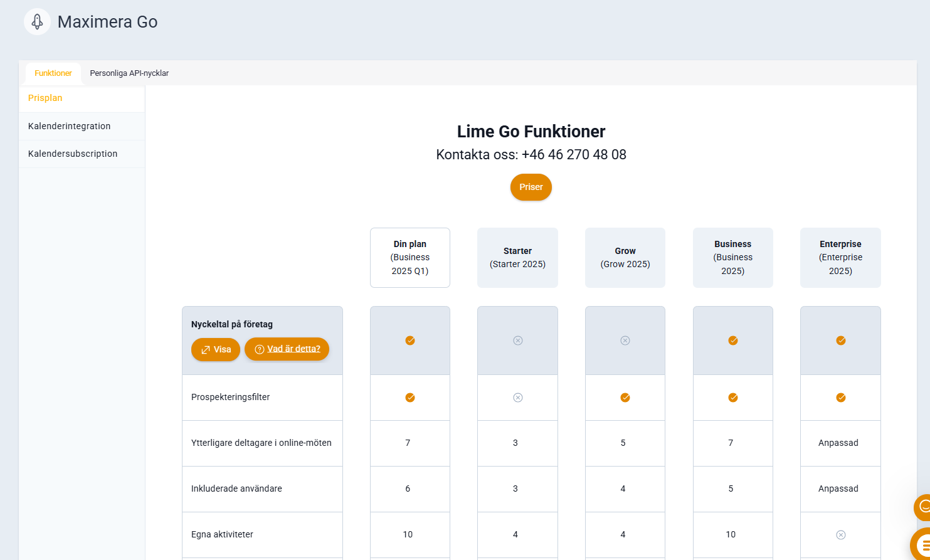Click Starter value 3 for online-möten deltagare

[515, 443]
